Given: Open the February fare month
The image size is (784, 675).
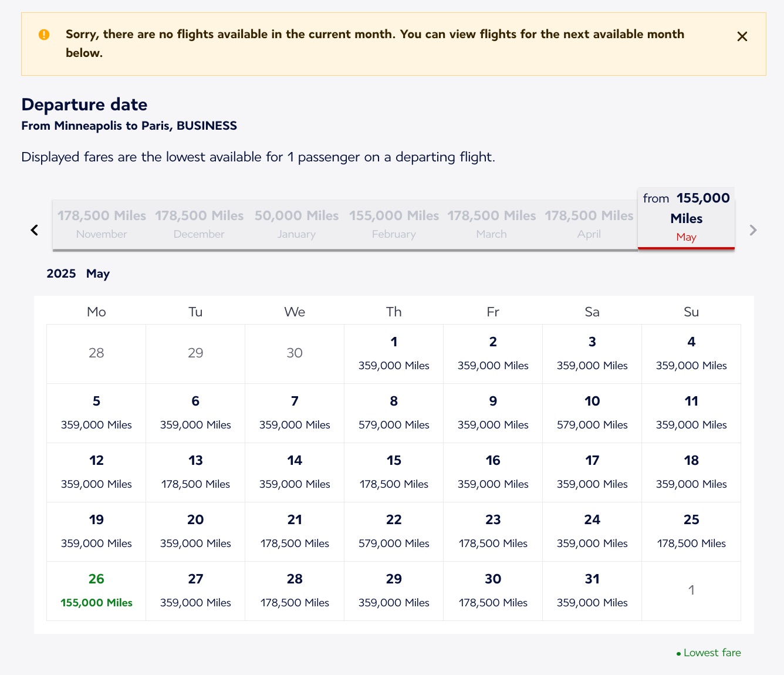Looking at the screenshot, I should tap(394, 224).
